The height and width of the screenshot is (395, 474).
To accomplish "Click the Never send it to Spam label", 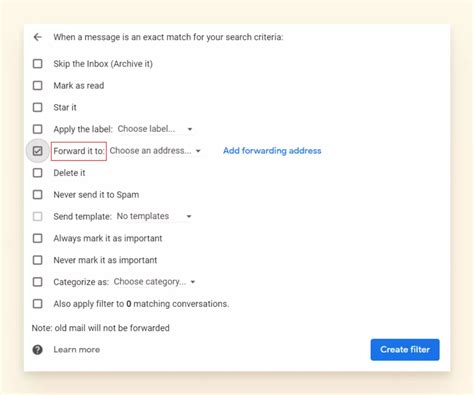I will (96, 195).
